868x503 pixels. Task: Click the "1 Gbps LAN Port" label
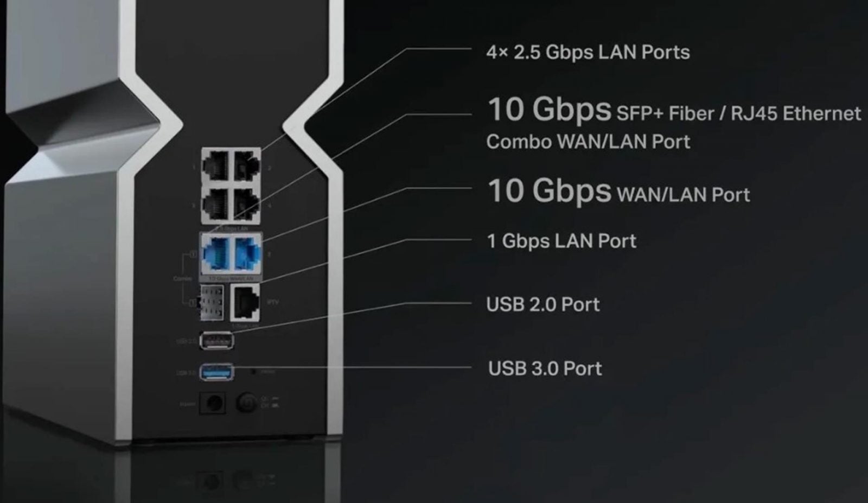point(561,241)
